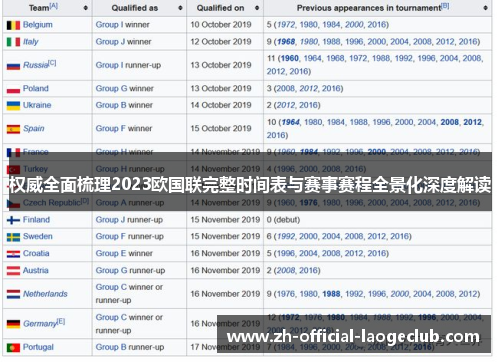Click the Italy flag icon
Screen dimensions: 500x362
pos(13,42)
